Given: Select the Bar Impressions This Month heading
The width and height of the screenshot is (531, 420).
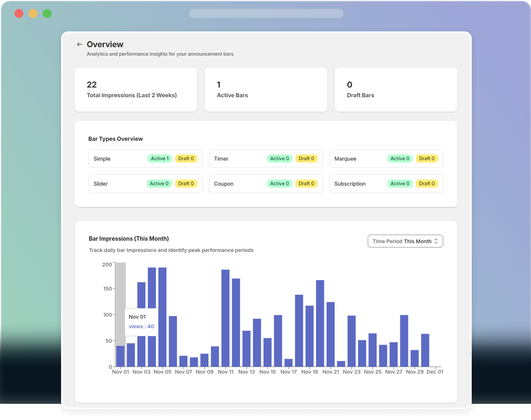Looking at the screenshot, I should (x=128, y=238).
